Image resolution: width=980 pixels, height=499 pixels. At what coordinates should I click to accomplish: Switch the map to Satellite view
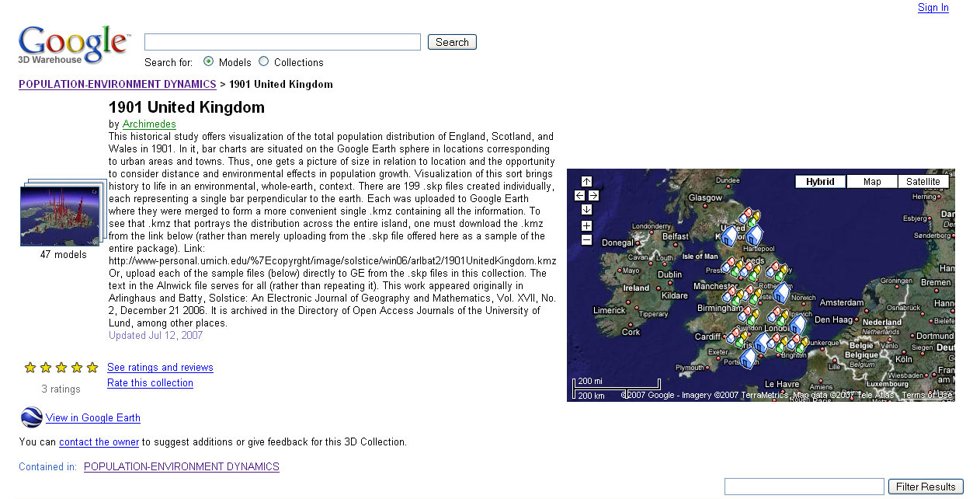tap(923, 182)
